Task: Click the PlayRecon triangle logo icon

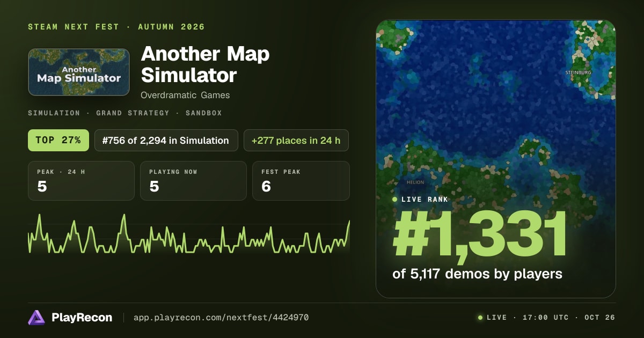Action: [x=36, y=318]
